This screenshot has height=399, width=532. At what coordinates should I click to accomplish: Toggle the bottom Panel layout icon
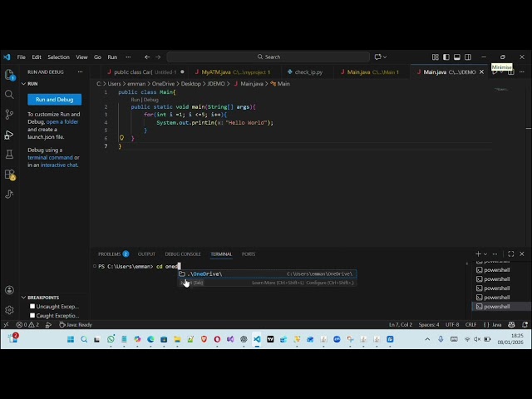[457, 57]
